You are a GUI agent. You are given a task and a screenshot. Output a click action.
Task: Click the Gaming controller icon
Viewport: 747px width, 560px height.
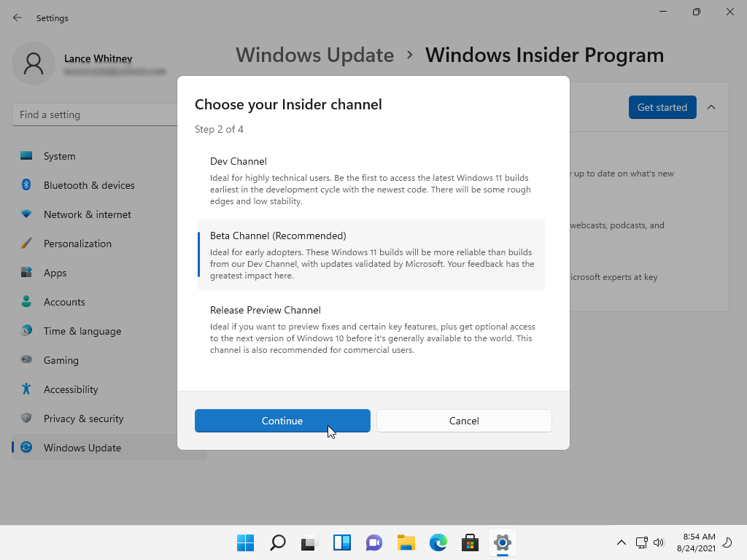pyautogui.click(x=26, y=359)
